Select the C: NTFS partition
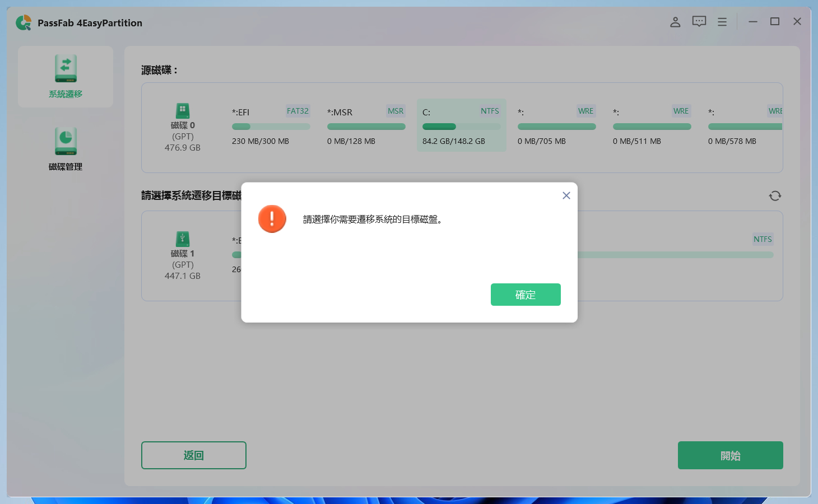This screenshot has width=818, height=504. click(x=461, y=125)
